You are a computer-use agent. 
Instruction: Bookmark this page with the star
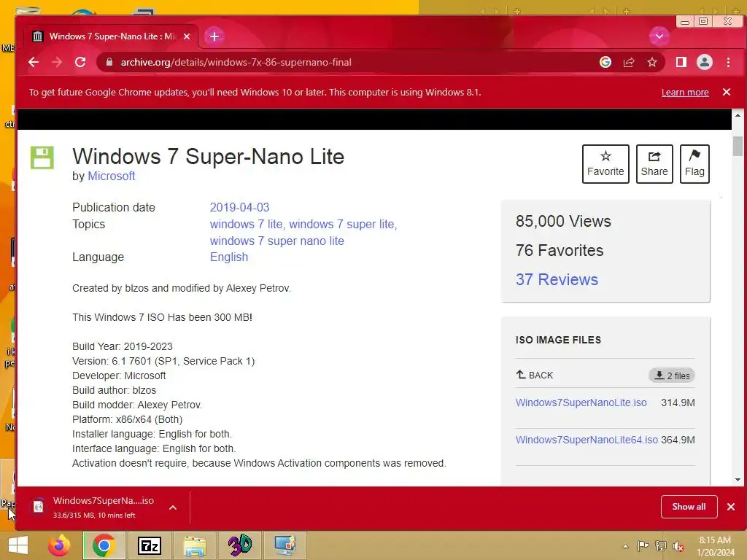click(x=651, y=62)
